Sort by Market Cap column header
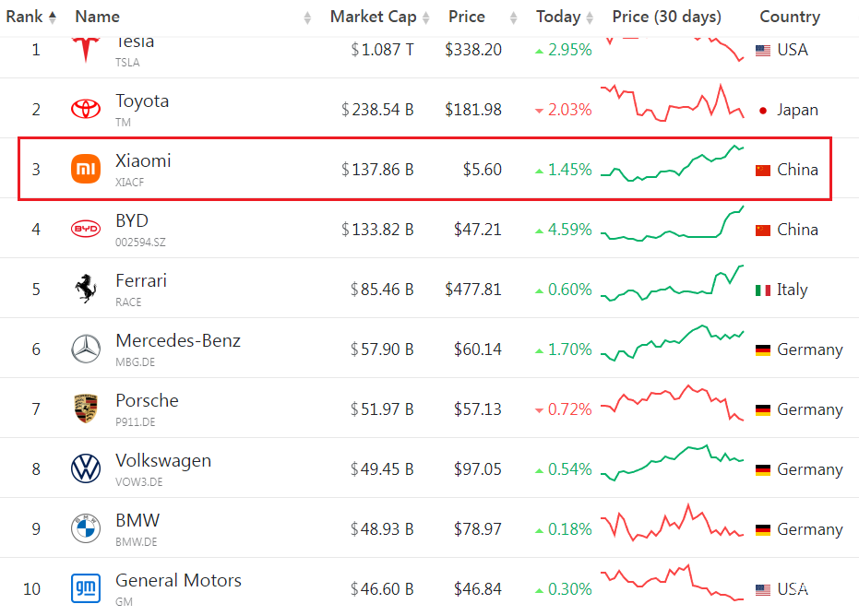 [x=373, y=17]
